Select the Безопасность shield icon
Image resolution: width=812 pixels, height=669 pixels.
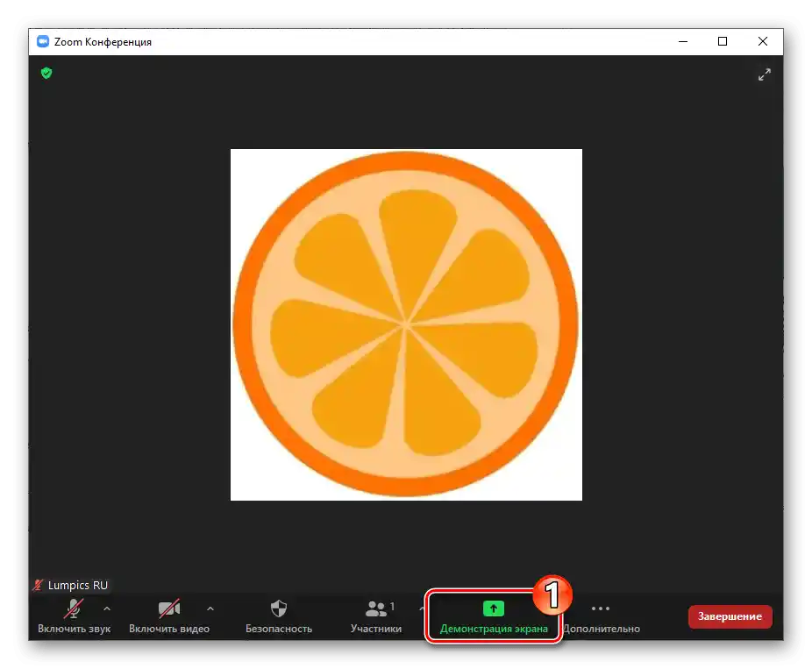click(x=278, y=608)
